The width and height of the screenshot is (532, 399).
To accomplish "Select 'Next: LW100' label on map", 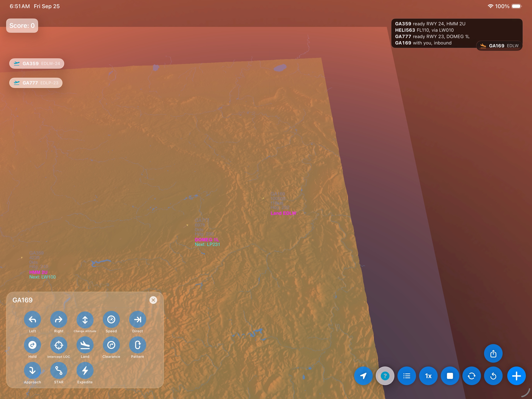I will coord(43,277).
